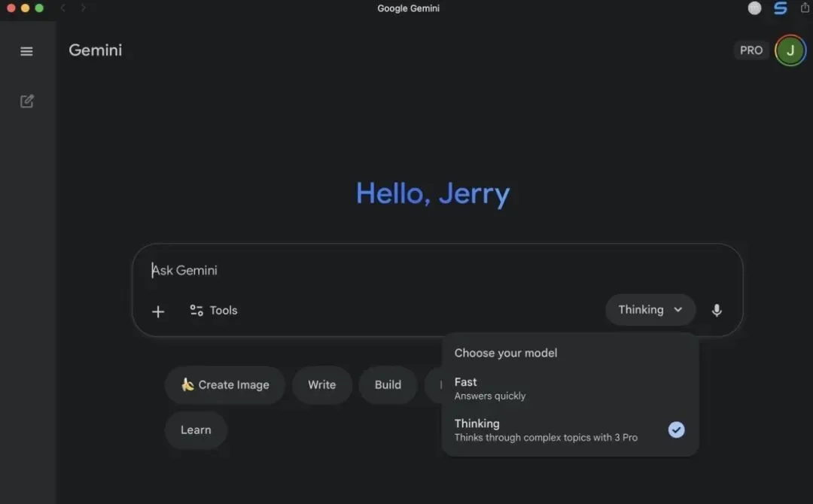813x504 pixels.
Task: Activate the microphone voice input
Action: tap(717, 310)
